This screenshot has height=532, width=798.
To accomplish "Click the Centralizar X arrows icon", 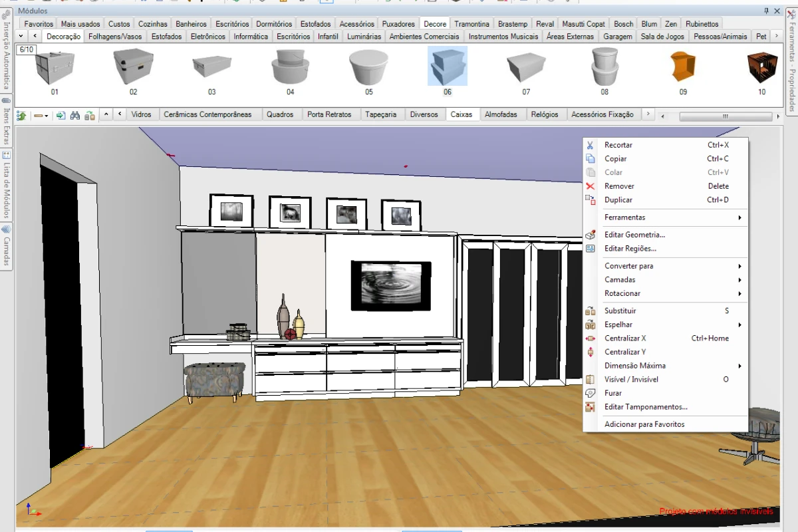I will click(590, 338).
